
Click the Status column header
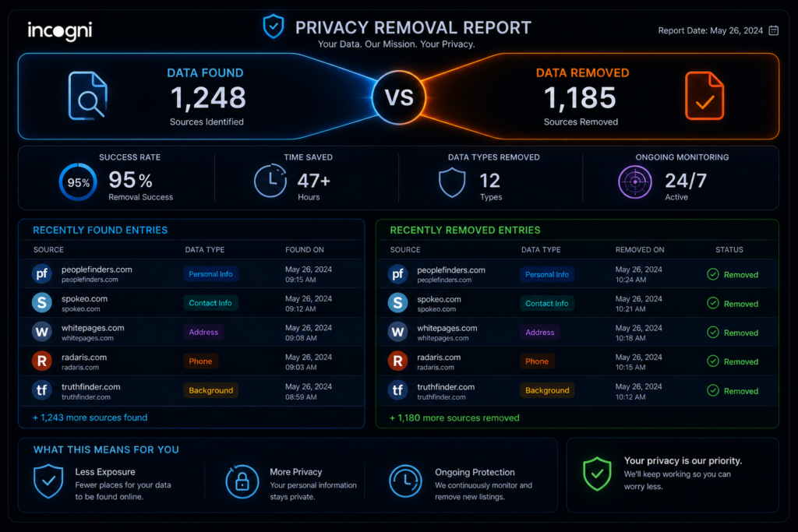[x=729, y=250]
